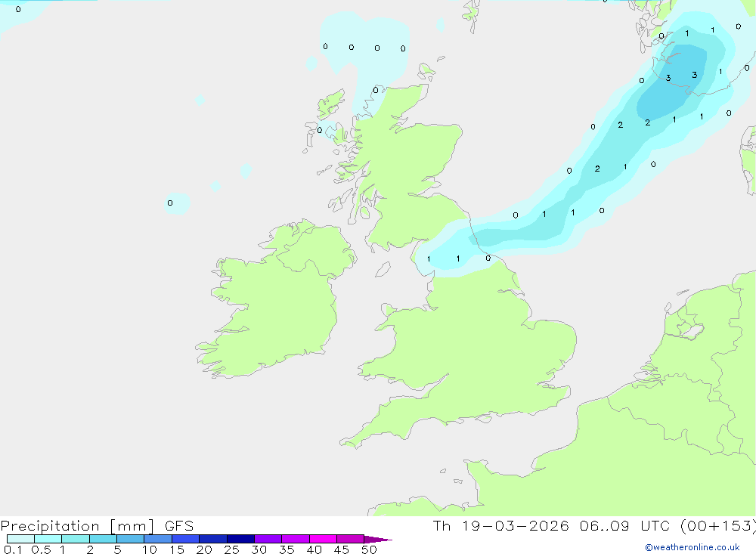The height and width of the screenshot is (554, 756).
Task: Click the 0.1–0.5 mm palest legend swatch
Action: pos(20,539)
